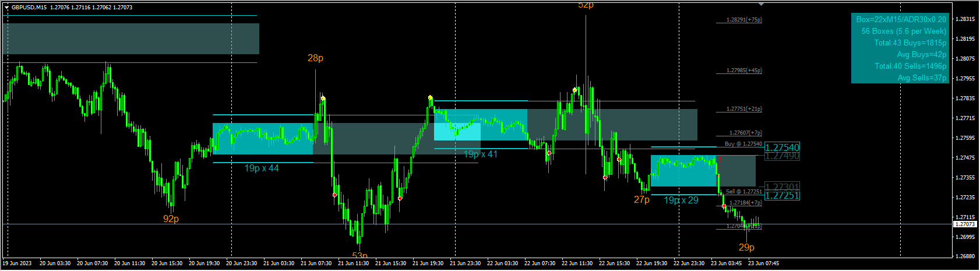Select the red marker below the 19p x 44 box
Viewport: 980px width, 271px height.
[334, 195]
